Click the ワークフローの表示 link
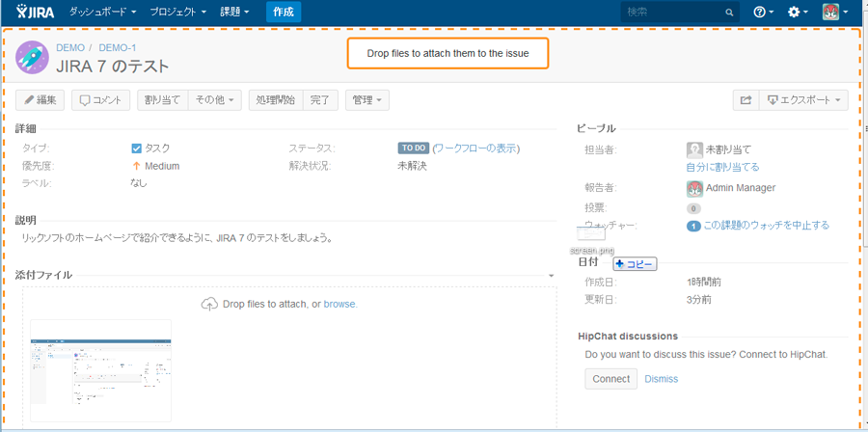Viewport: 868px width, 432px height. [476, 148]
